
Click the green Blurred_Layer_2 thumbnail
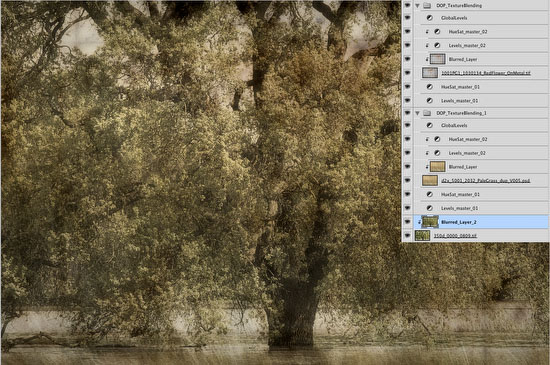(430, 222)
